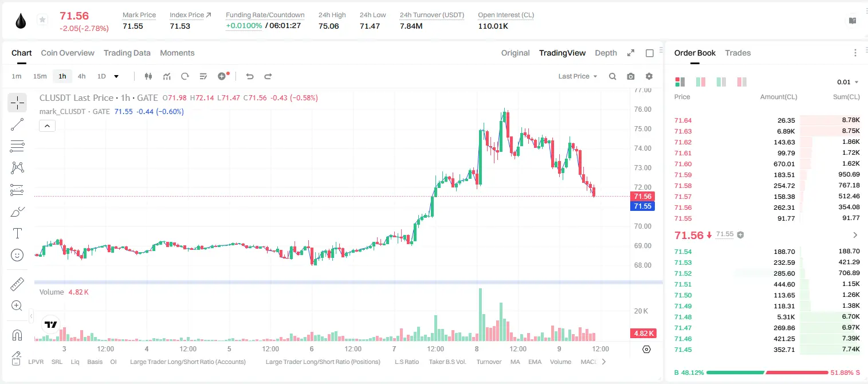Image resolution: width=868 pixels, height=384 pixels.
Task: Select the text annotation tool
Action: (17, 233)
